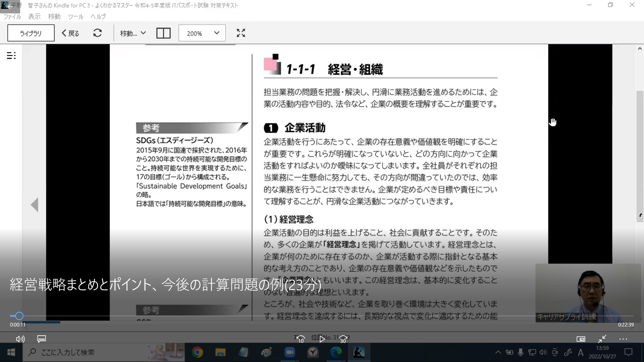
Task: Click the total duration 0:22:39
Action: coord(626,325)
